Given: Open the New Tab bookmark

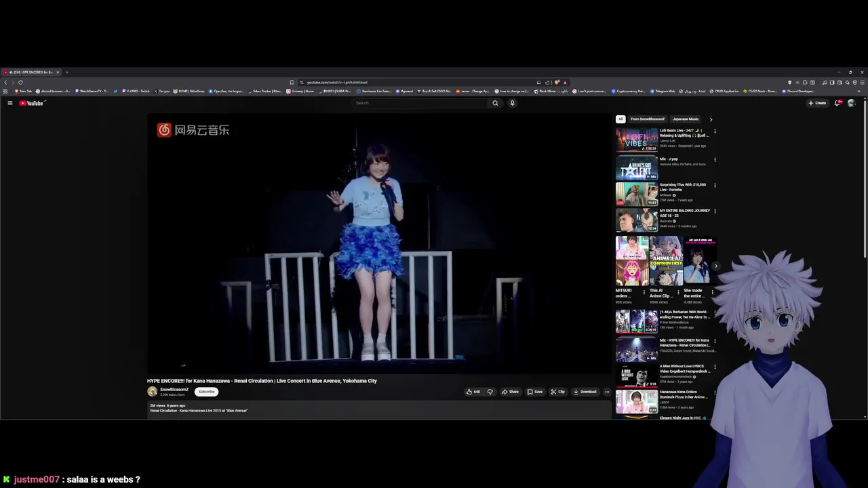Looking at the screenshot, I should [24, 91].
